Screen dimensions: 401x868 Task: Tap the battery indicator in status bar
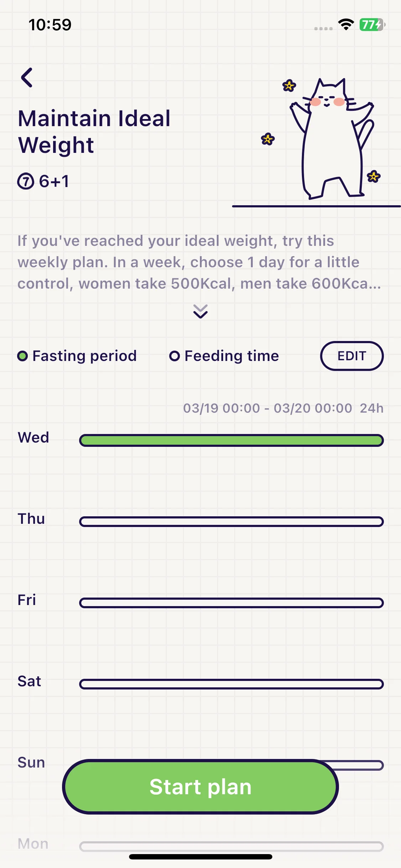click(372, 25)
